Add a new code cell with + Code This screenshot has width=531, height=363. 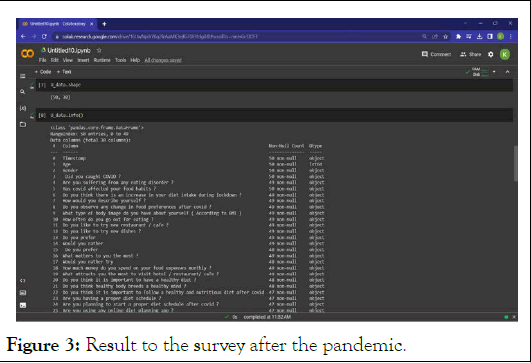coord(43,72)
